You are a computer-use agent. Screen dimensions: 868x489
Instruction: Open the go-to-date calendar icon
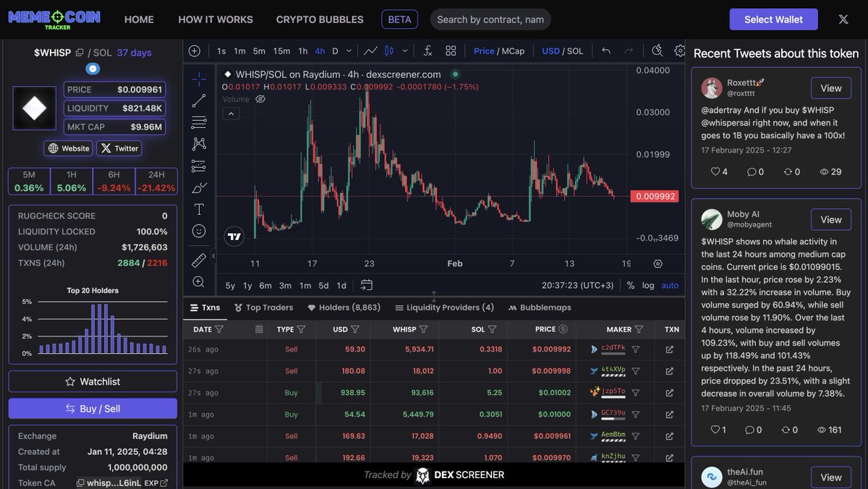[367, 285]
